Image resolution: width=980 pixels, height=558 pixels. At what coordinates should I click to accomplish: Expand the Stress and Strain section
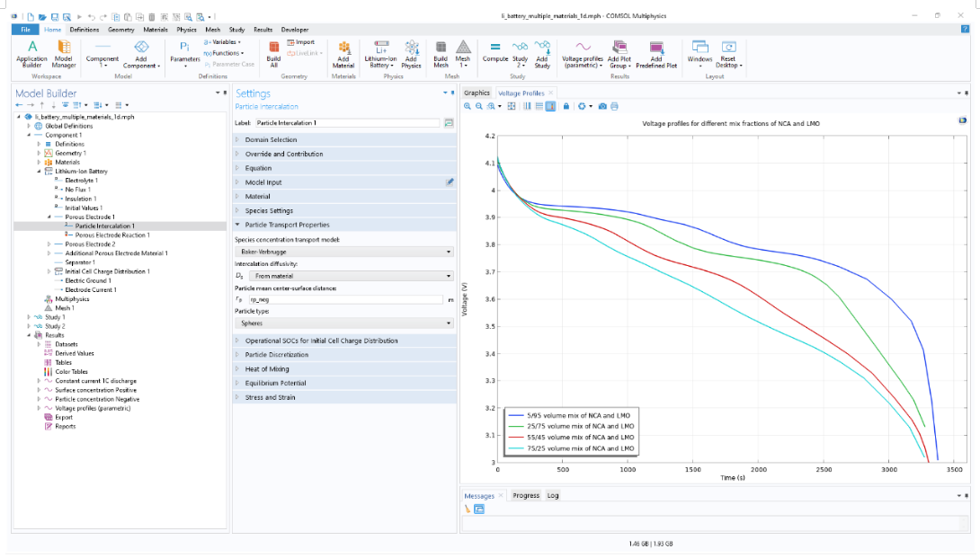point(345,397)
